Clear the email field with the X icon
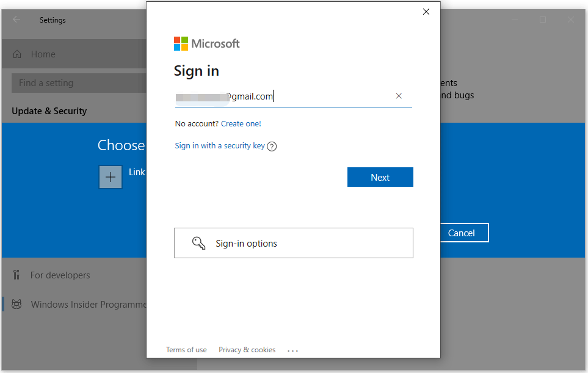Screen dimensions: 588x373 tap(399, 96)
